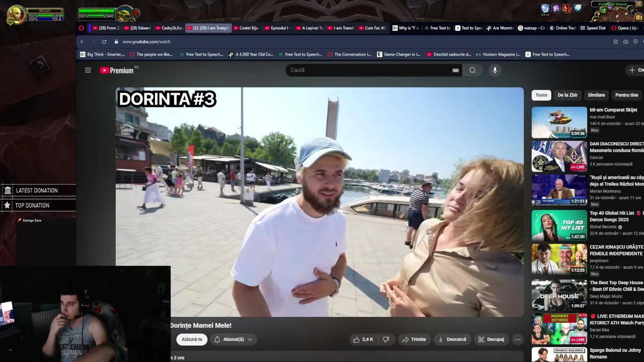The height and width of the screenshot is (362, 644).
Task: Open the Cezar Ionașcu video thumbnail
Action: [559, 259]
